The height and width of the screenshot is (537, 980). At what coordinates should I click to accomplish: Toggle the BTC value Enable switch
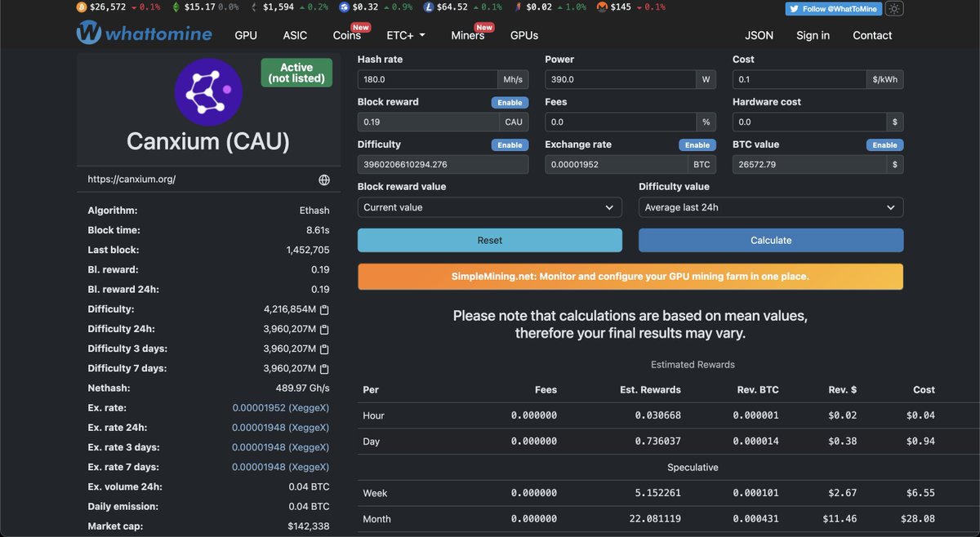coord(885,145)
